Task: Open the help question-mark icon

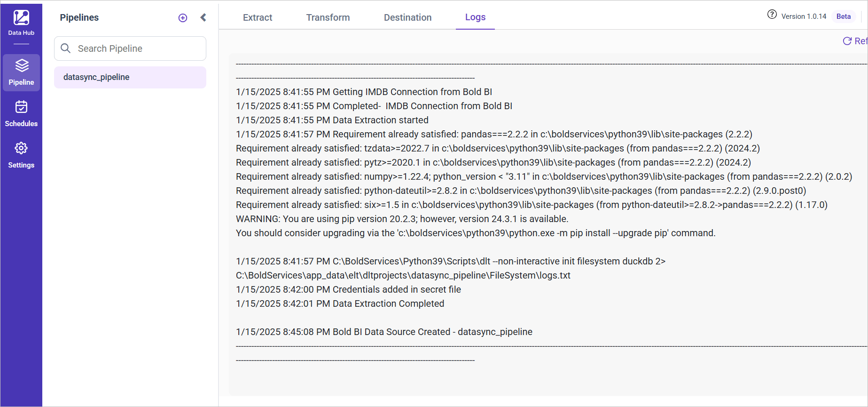Action: [x=772, y=14]
